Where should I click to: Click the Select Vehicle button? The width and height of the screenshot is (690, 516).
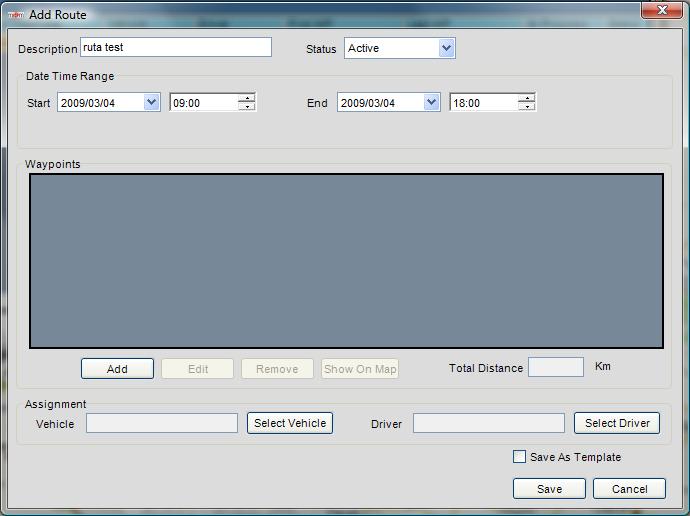290,423
